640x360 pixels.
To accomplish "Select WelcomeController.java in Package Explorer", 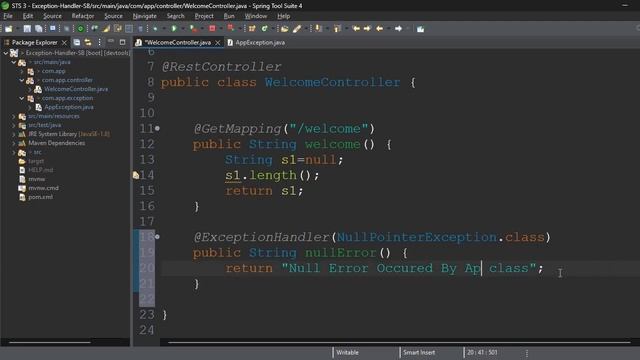I will 76,89.
